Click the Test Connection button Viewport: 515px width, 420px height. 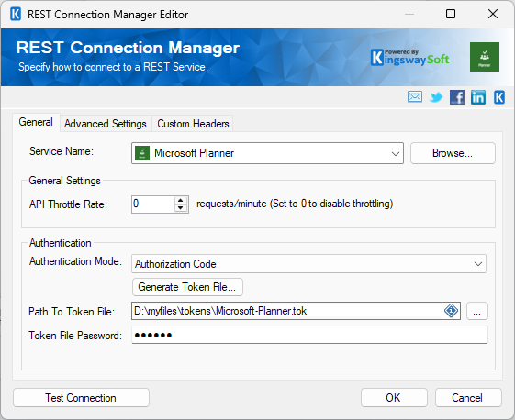click(81, 398)
